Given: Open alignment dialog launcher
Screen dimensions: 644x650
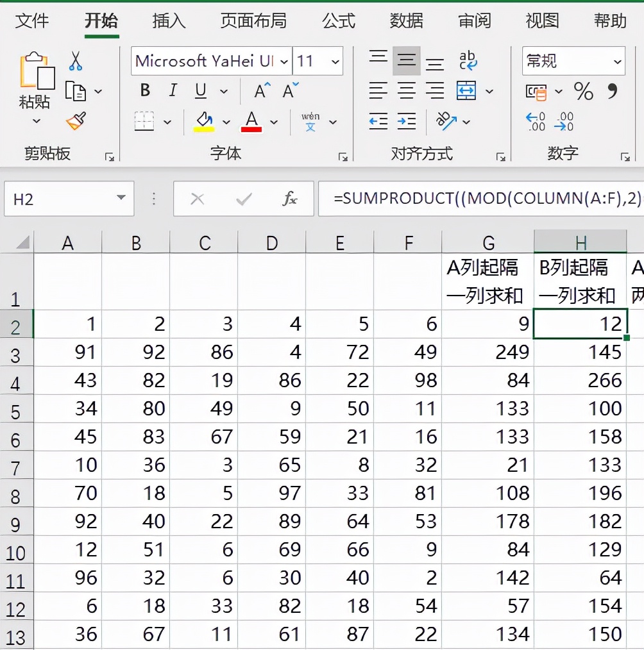Looking at the screenshot, I should point(501,157).
